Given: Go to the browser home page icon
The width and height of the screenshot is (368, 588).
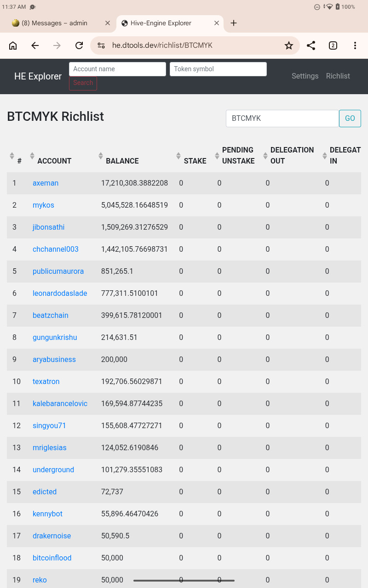Looking at the screenshot, I should pos(13,45).
